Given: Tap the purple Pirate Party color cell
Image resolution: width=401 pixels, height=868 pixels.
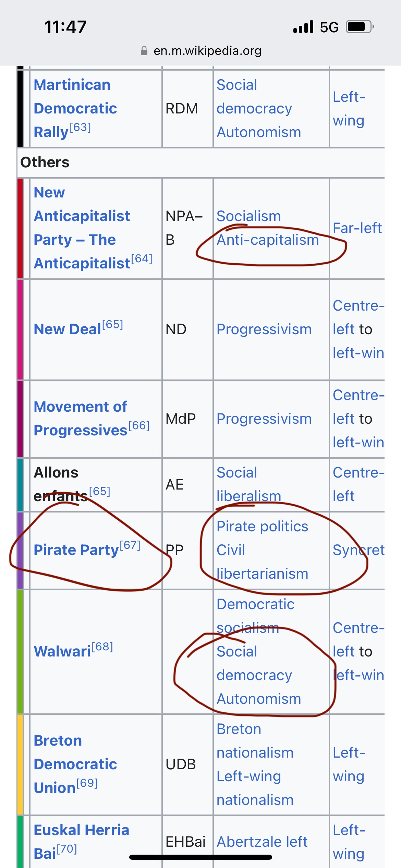Looking at the screenshot, I should point(20,550).
